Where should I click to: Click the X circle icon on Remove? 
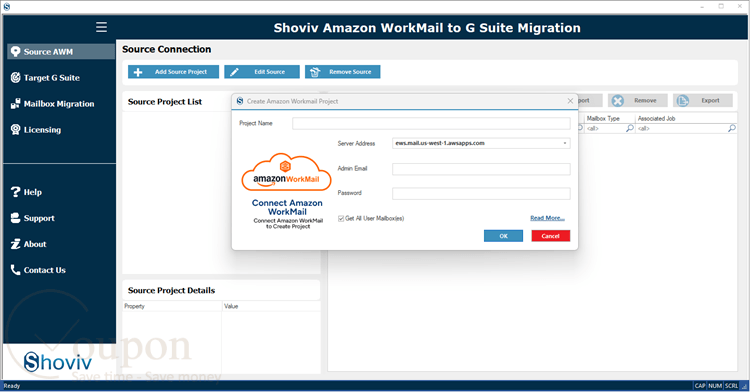click(x=618, y=100)
